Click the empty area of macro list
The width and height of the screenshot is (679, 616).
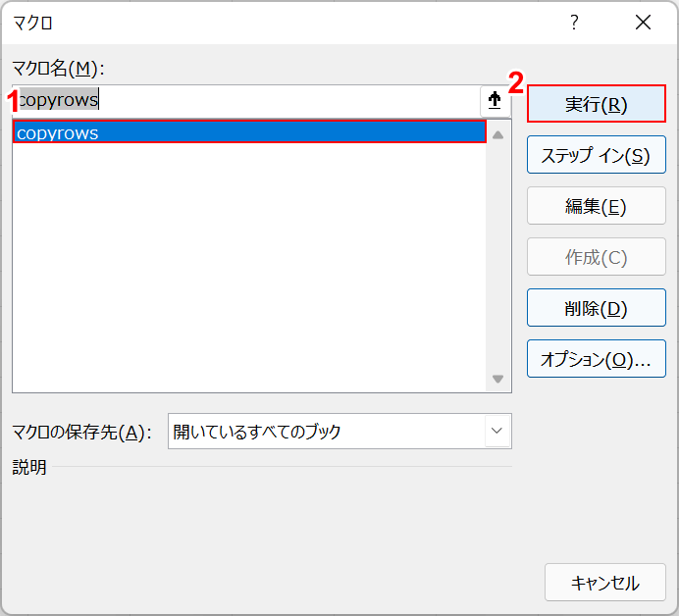coord(249,265)
